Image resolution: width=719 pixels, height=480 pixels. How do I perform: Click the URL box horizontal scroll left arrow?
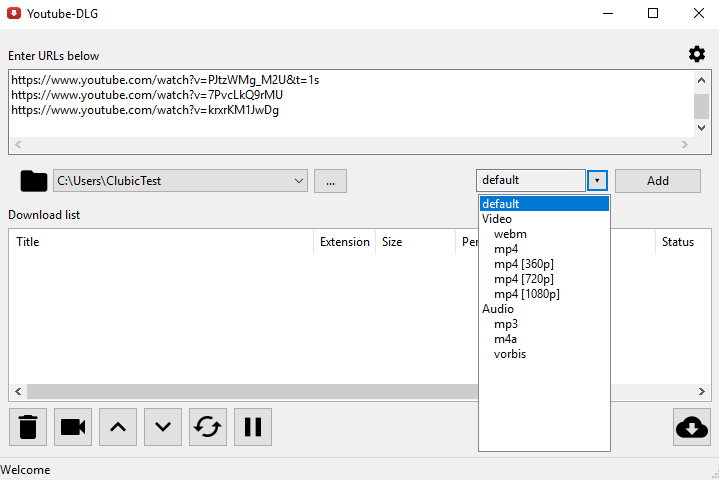pos(18,144)
